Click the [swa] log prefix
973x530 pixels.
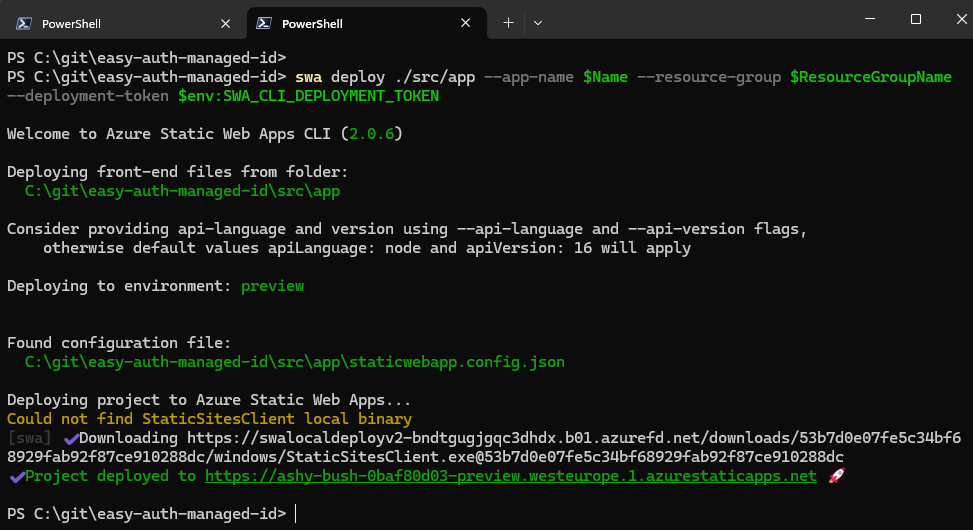29,438
